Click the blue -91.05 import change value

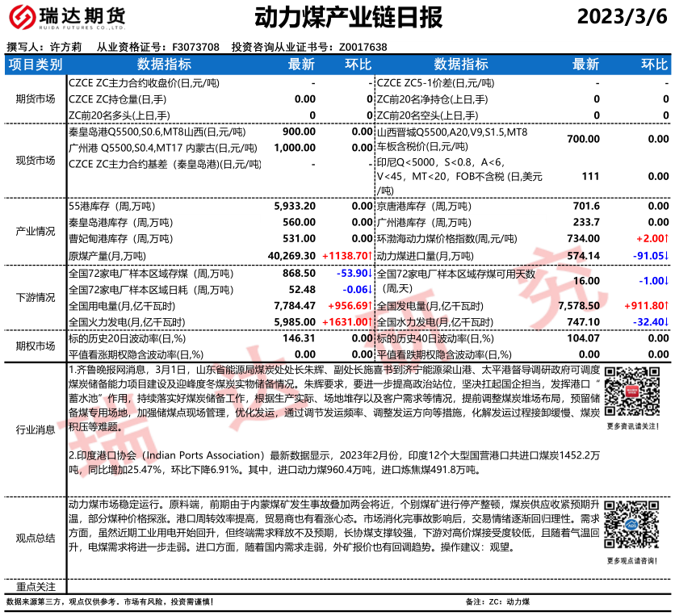pyautogui.click(x=649, y=255)
